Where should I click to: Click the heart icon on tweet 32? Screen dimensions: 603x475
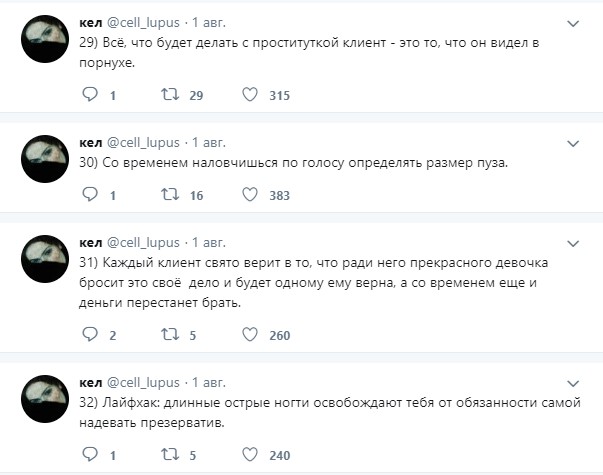tap(250, 455)
